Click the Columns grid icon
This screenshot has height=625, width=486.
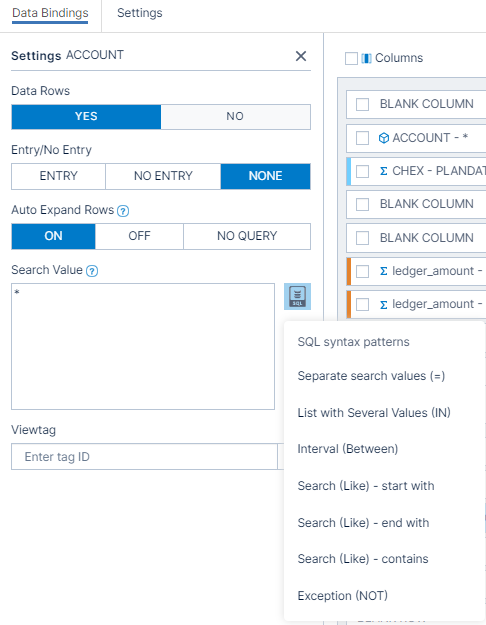366,59
